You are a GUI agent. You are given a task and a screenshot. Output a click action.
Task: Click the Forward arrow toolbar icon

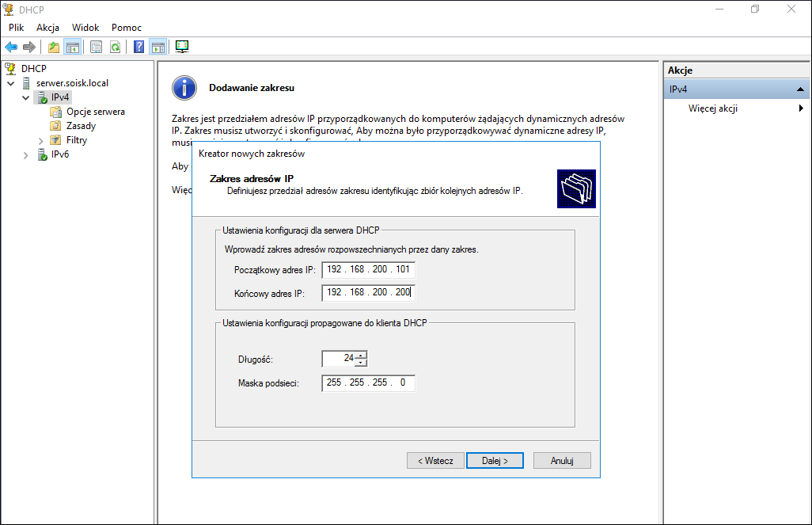[x=29, y=48]
